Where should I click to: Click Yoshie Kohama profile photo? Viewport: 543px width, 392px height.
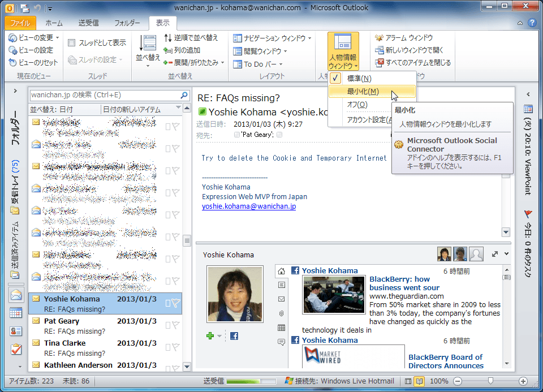[x=235, y=294]
